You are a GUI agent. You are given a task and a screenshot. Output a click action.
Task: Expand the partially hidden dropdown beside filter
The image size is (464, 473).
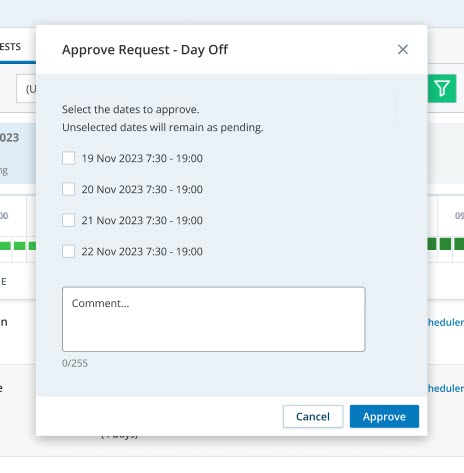[x=26, y=89]
